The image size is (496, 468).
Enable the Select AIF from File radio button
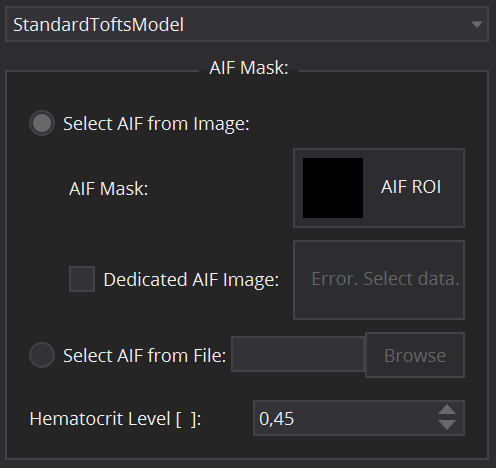coord(42,355)
